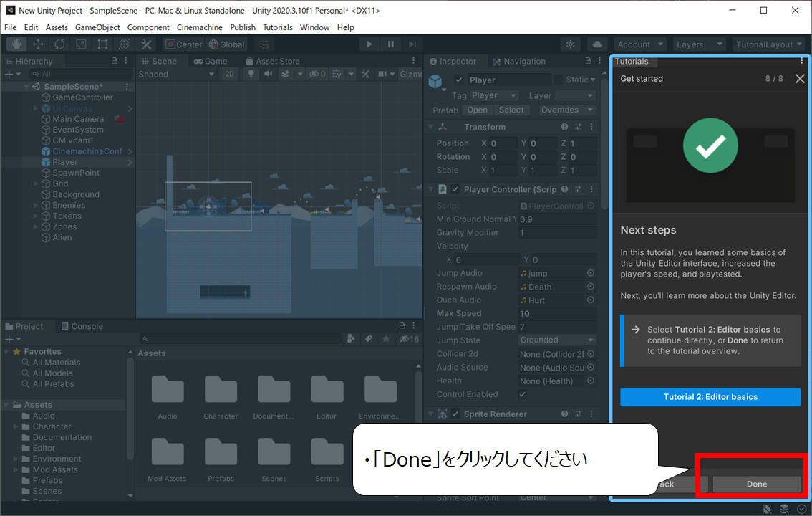
Task: Expand the Enemies object in Hierarchy
Action: click(35, 205)
